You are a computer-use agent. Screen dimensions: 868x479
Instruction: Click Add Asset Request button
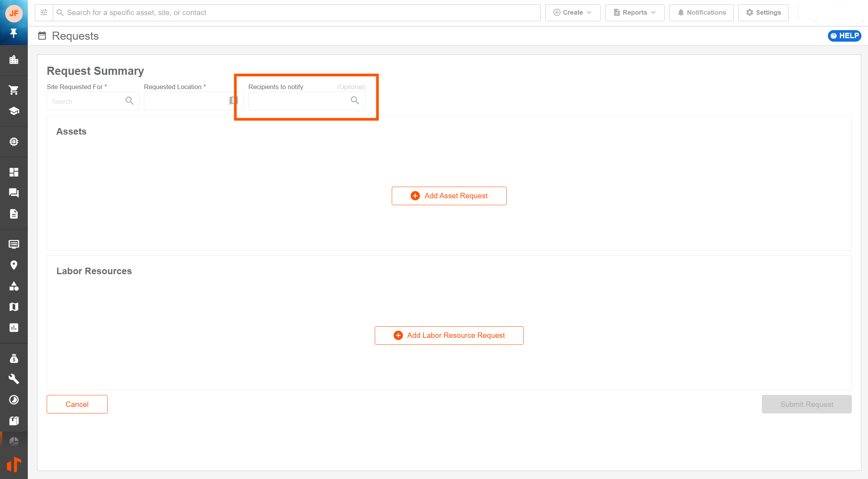(x=449, y=196)
